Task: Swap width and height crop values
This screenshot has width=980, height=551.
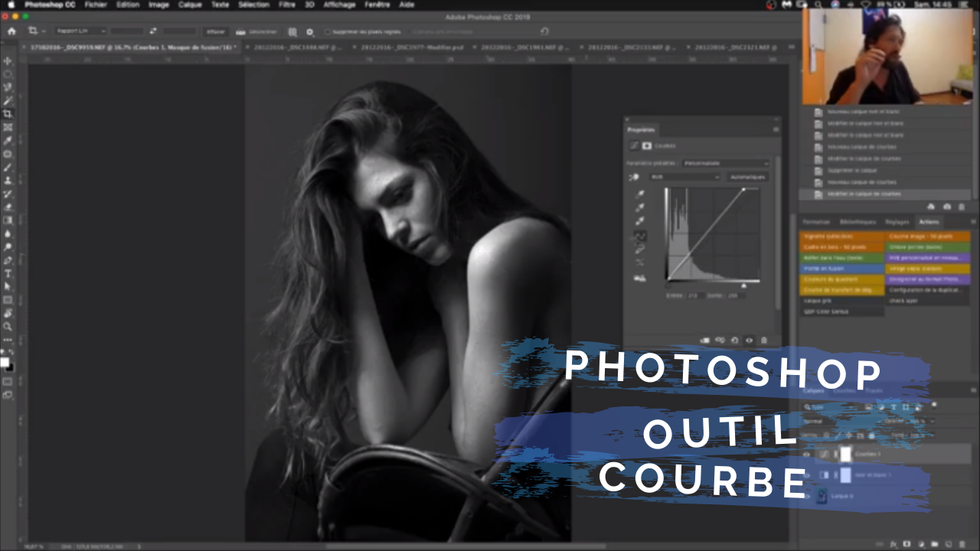Action: tap(153, 31)
